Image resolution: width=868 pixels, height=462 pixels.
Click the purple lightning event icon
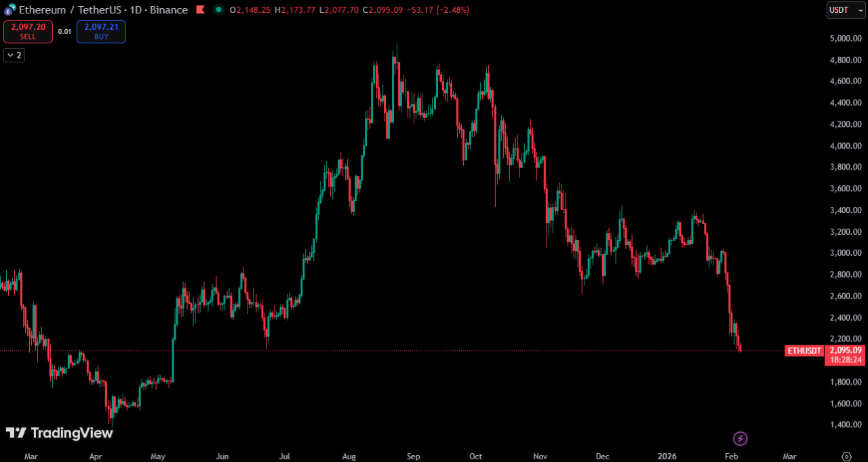741,438
